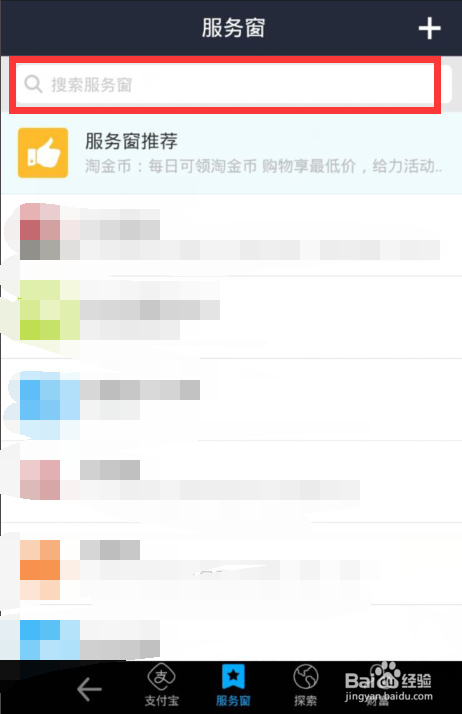Tap the 淘金币 recommendation description text
The width and height of the screenshot is (462, 714).
(x=263, y=166)
